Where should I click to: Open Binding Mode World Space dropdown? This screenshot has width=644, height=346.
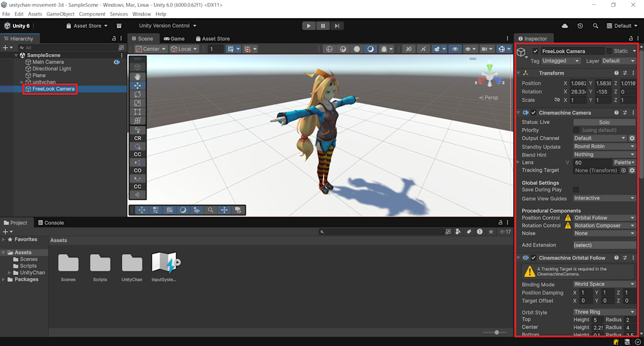click(604, 284)
